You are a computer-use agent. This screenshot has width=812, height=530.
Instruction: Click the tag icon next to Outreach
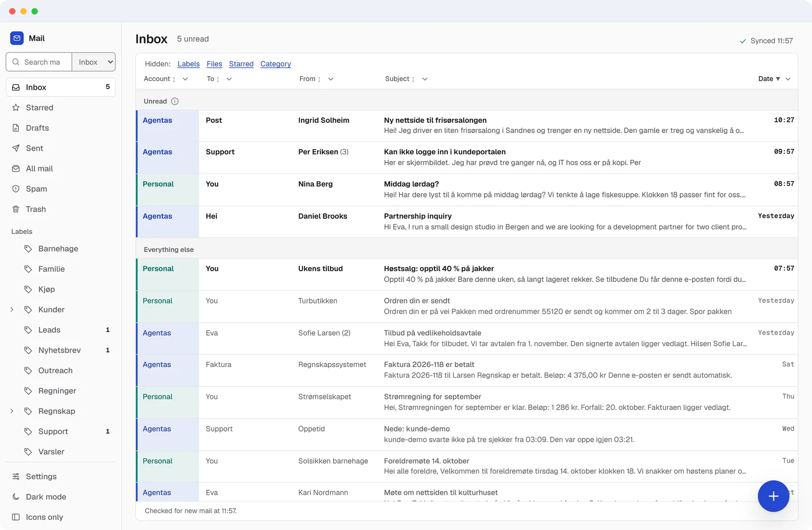click(x=28, y=371)
